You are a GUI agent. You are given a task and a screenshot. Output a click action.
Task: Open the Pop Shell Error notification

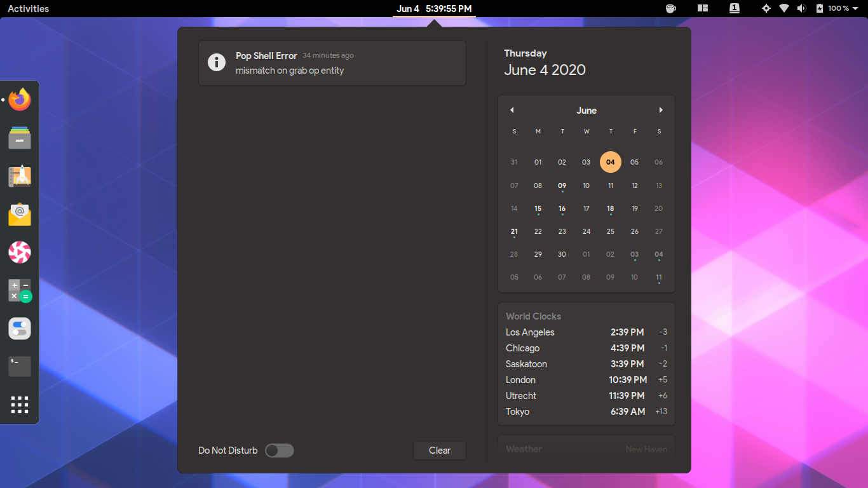(x=332, y=63)
